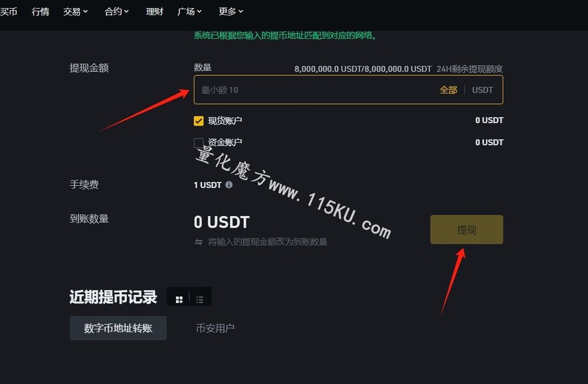Open the 行情 menu item

pos(40,11)
